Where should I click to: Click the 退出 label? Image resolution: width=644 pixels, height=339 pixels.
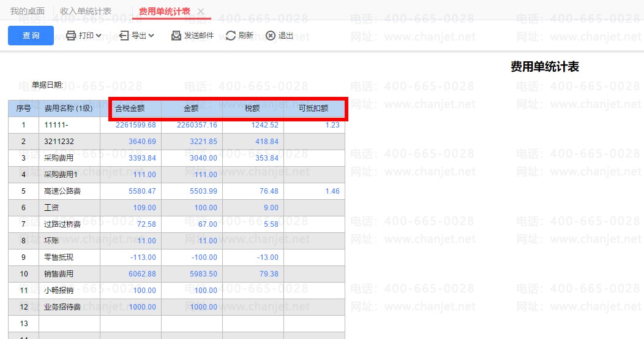click(x=286, y=36)
